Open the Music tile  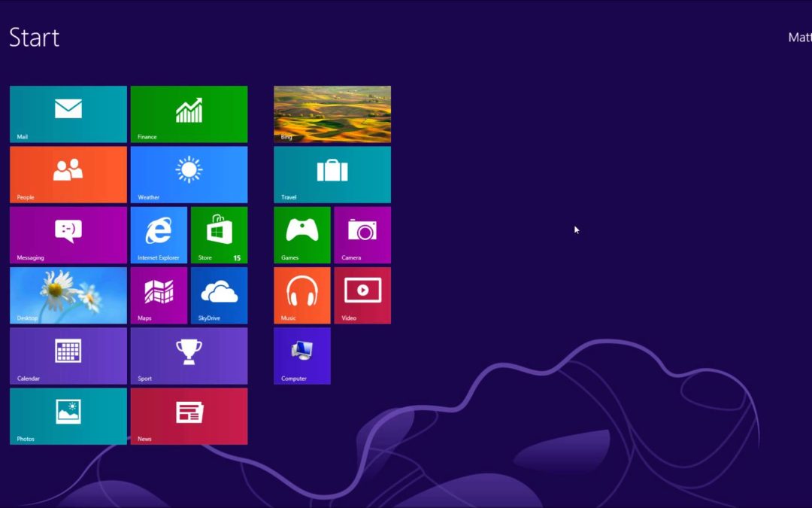click(x=302, y=296)
